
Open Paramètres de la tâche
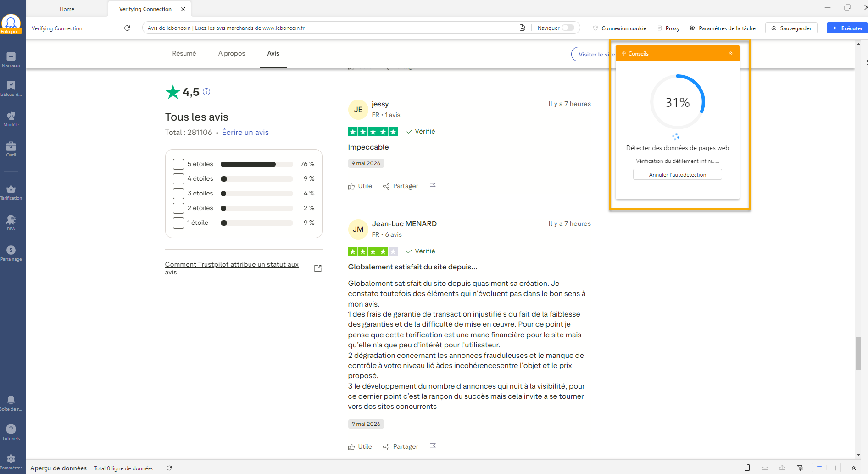pos(723,28)
